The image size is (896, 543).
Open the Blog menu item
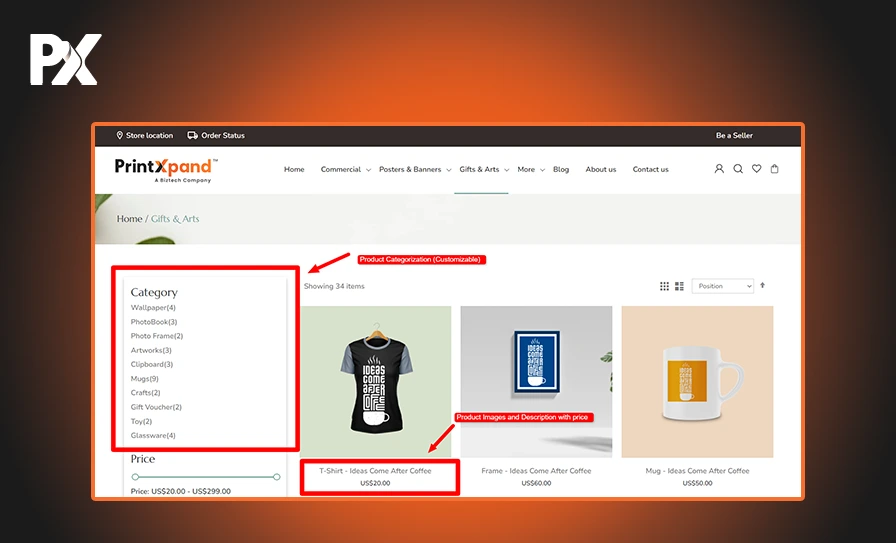click(561, 169)
